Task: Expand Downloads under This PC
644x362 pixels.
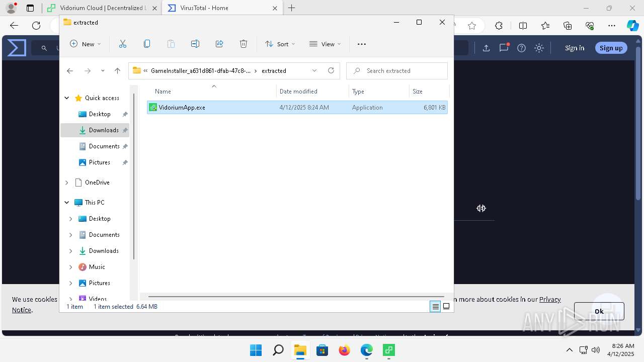Action: (x=71, y=251)
